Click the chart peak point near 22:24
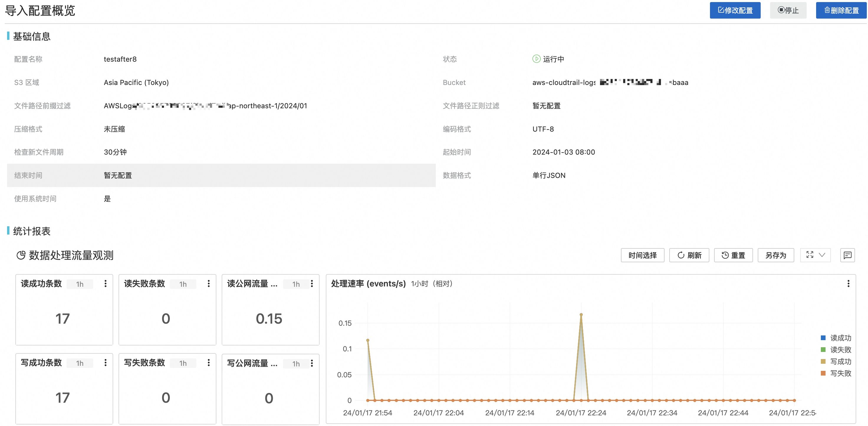The height and width of the screenshot is (426, 868). (581, 315)
